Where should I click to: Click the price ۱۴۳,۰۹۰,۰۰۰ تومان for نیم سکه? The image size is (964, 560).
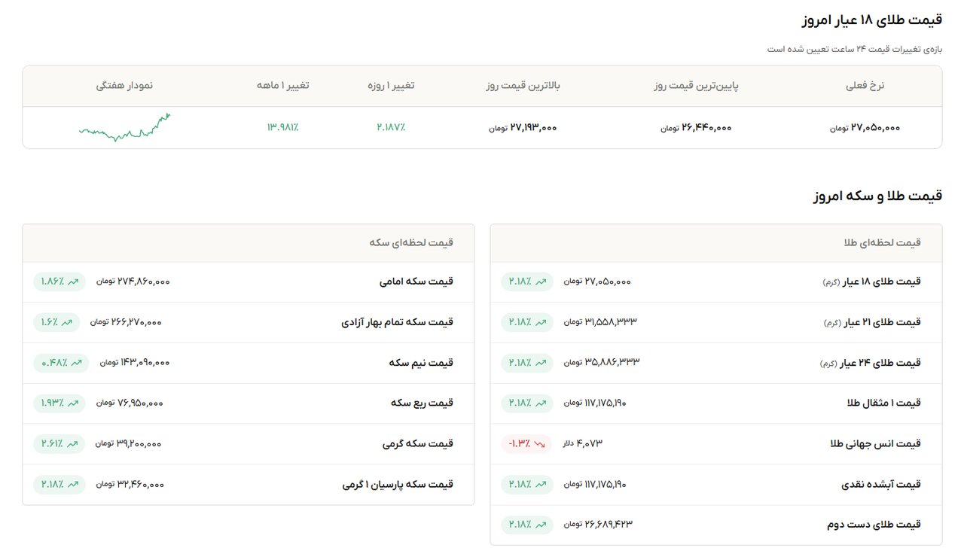135,363
